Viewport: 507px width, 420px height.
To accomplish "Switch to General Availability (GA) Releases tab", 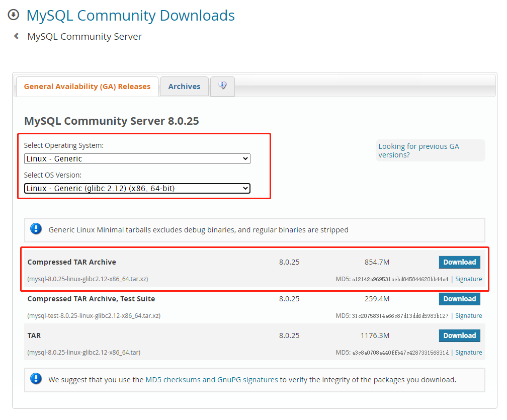I will pyautogui.click(x=87, y=87).
